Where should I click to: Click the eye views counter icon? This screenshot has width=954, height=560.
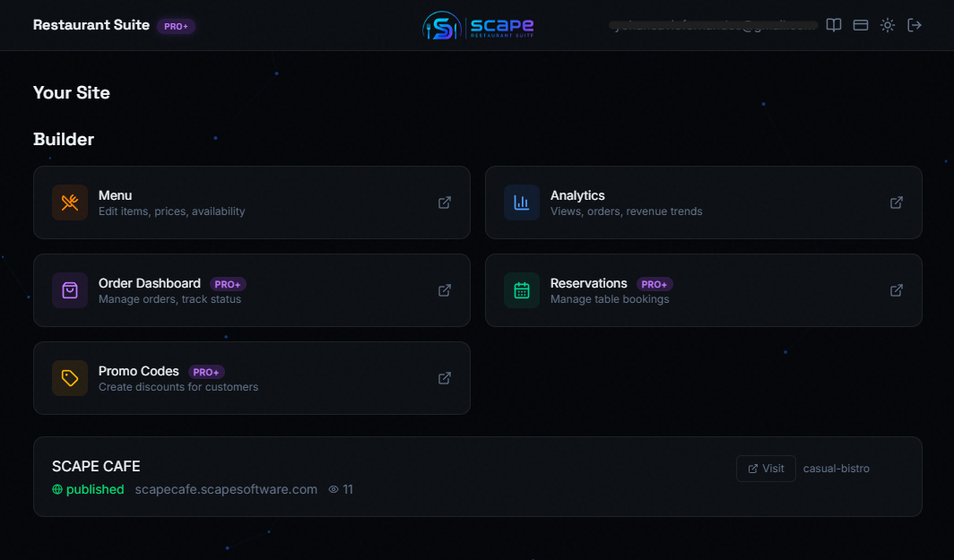click(334, 489)
